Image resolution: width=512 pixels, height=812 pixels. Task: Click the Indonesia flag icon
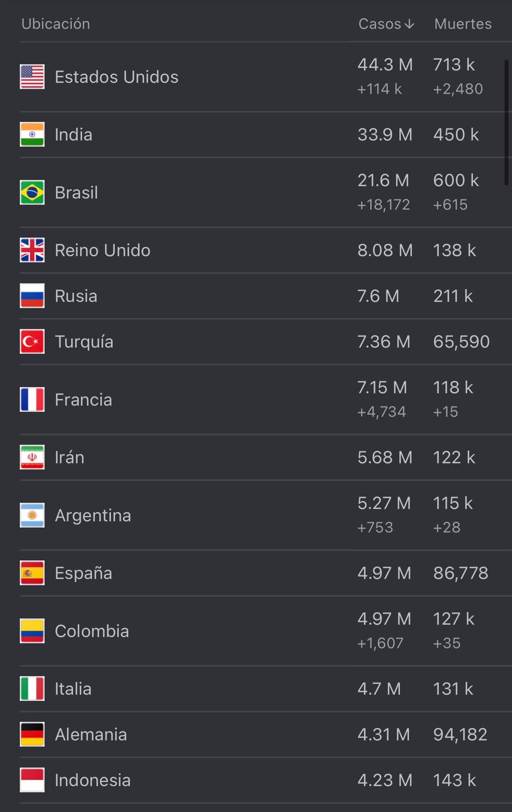pyautogui.click(x=32, y=780)
